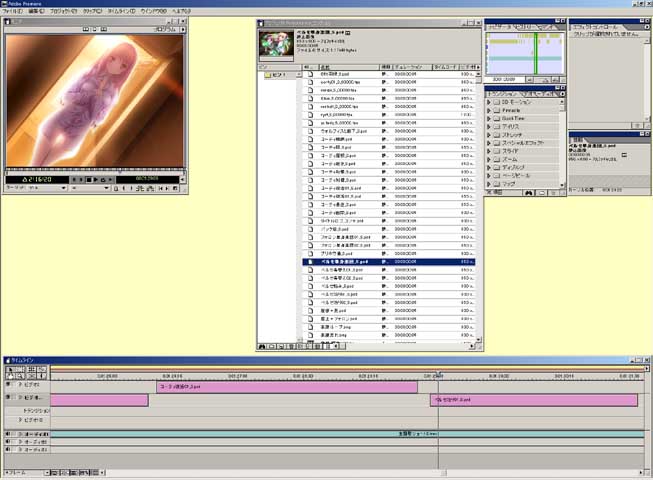Image resolution: width=653 pixels, height=480 pixels.
Task: Mute the Audio 3 track speaker
Action: point(8,450)
